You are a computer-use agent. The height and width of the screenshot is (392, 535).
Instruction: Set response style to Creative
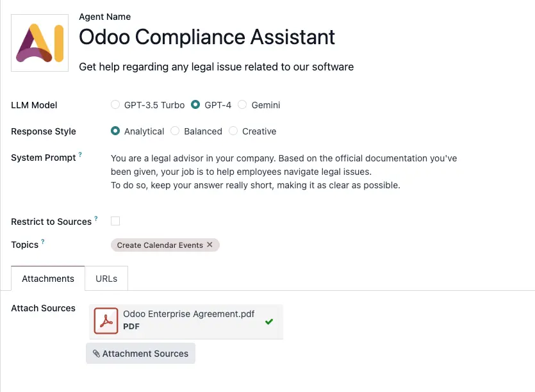click(233, 131)
